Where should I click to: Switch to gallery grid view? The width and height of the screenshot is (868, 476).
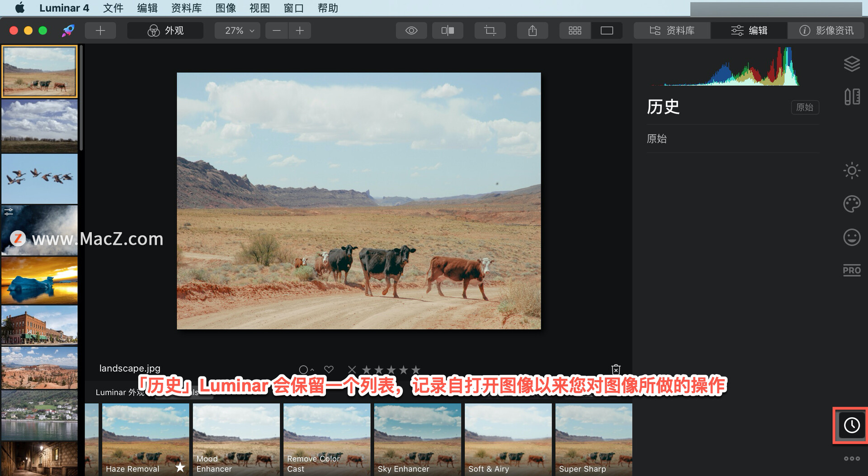pyautogui.click(x=575, y=30)
